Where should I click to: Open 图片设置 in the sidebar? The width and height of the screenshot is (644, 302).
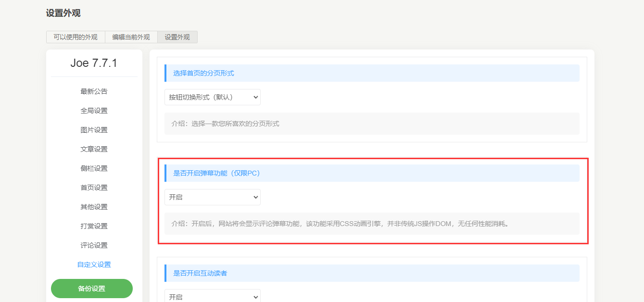click(x=94, y=130)
